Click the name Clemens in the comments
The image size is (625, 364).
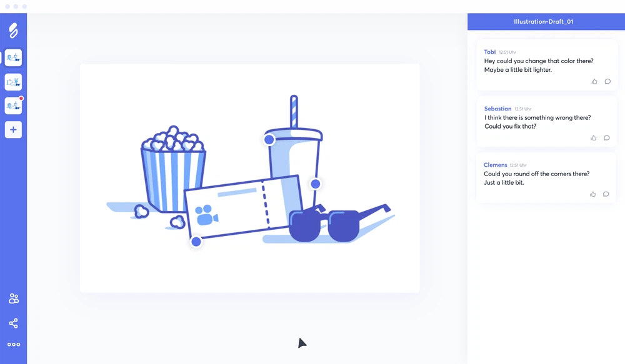[x=495, y=165]
